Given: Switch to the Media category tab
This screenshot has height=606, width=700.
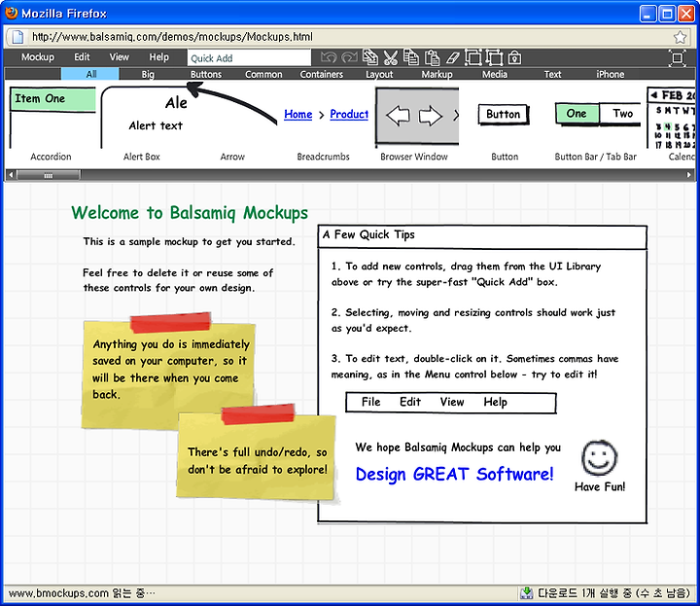Looking at the screenshot, I should (x=495, y=74).
